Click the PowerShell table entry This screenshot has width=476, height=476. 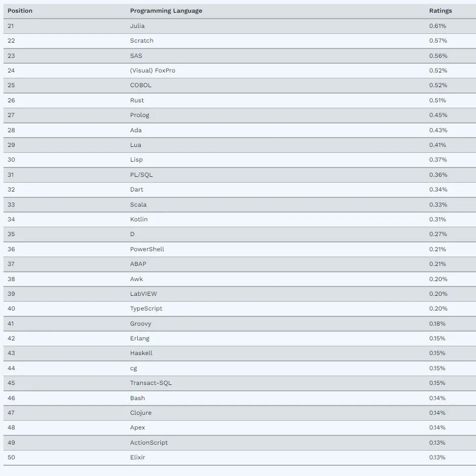pyautogui.click(x=147, y=249)
